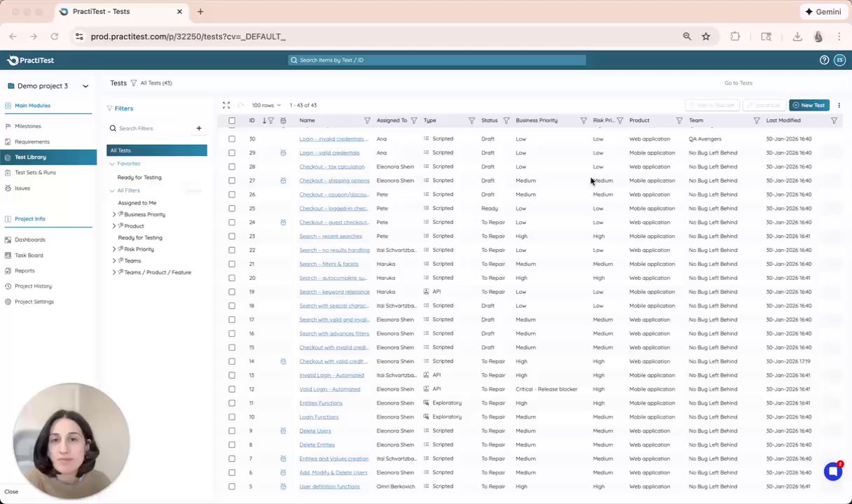
Task: Go to Test Sets & Runs
Action: click(x=35, y=172)
